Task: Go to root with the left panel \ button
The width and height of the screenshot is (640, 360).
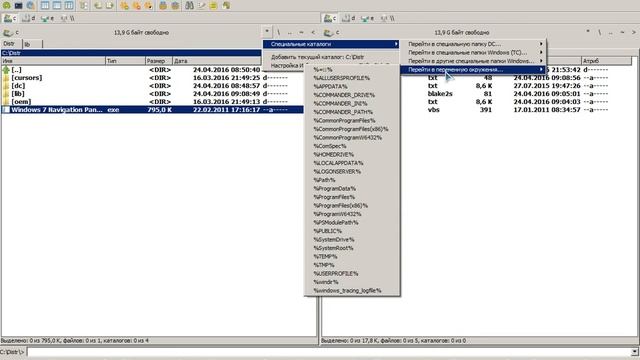Action: click(278, 32)
